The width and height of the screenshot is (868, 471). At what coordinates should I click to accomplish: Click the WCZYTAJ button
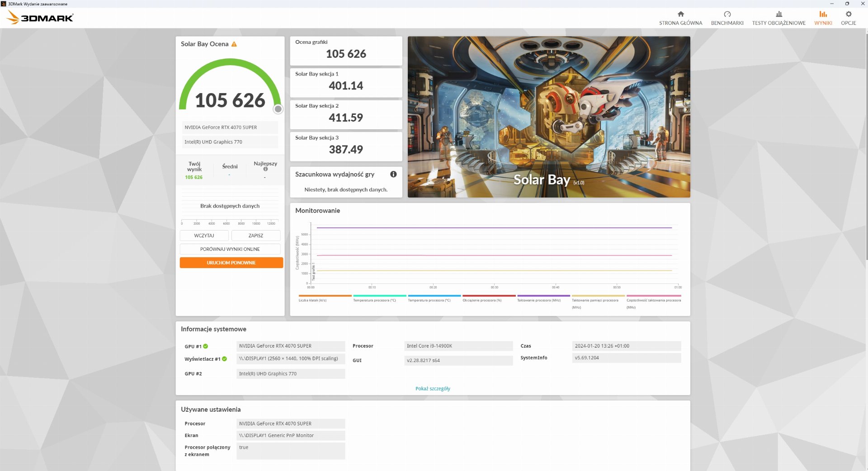tap(204, 235)
